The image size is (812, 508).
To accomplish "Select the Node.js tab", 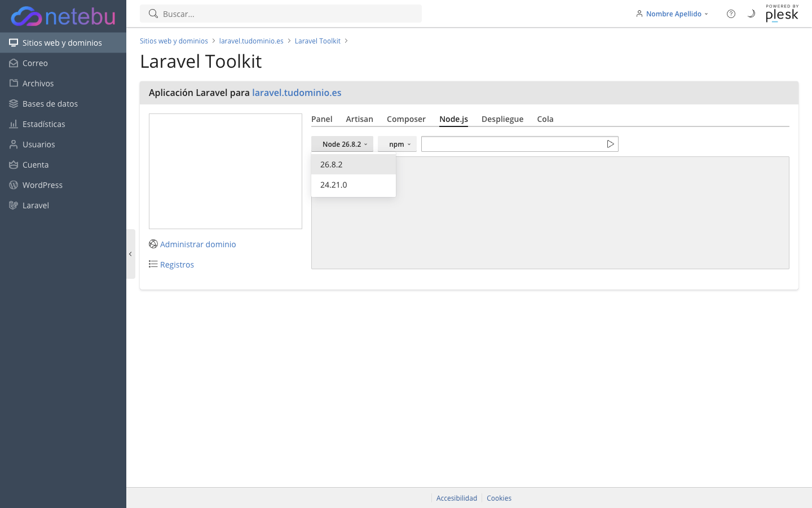I will 454,119.
